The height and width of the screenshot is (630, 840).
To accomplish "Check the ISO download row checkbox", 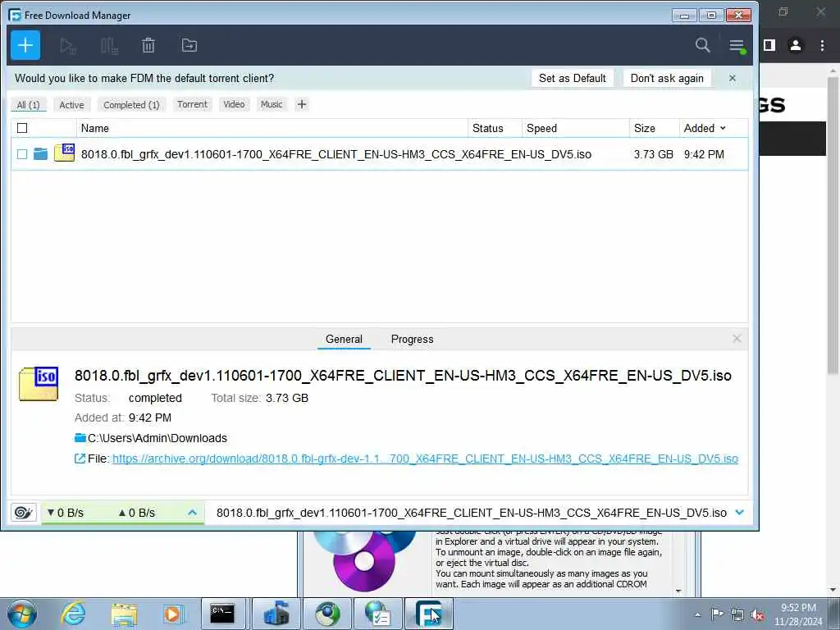I will tap(22, 154).
